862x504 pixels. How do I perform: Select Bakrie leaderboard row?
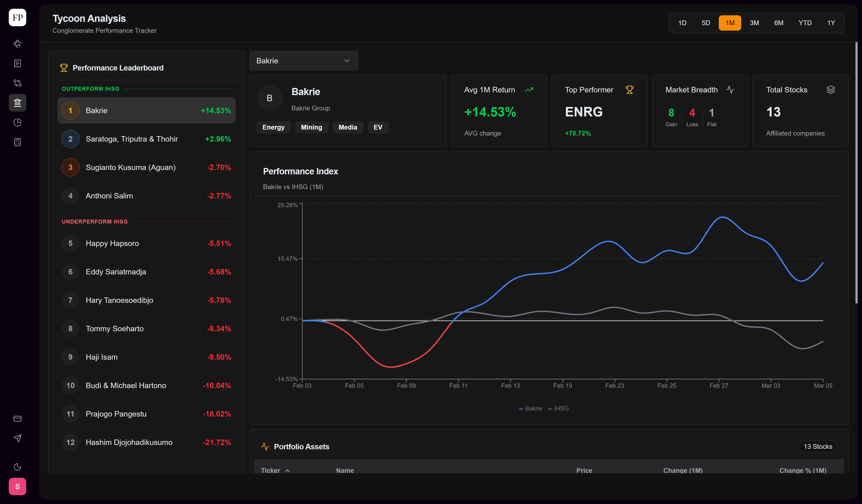pyautogui.click(x=146, y=111)
